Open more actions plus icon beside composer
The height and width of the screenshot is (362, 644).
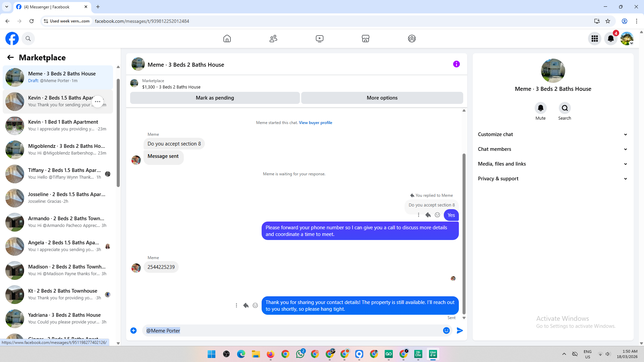(133, 330)
